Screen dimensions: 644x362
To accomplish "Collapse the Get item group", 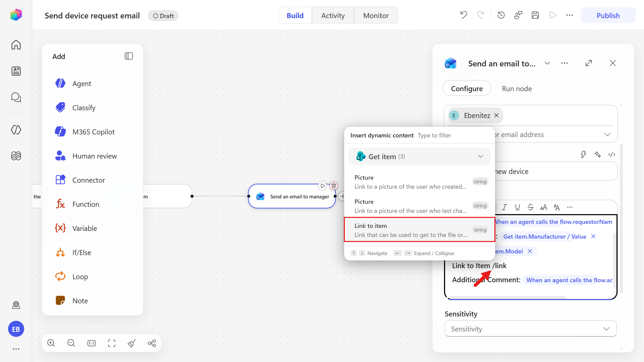I will (481, 157).
